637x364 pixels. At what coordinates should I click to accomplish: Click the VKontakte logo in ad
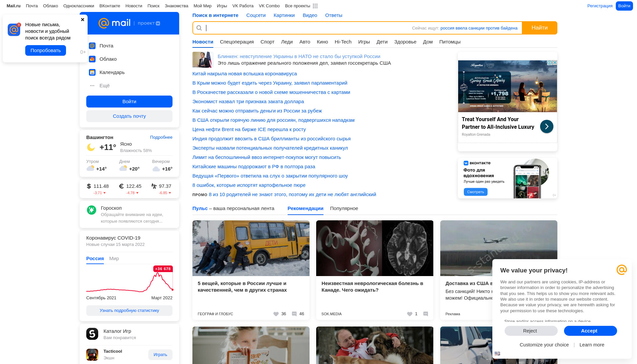point(477,163)
